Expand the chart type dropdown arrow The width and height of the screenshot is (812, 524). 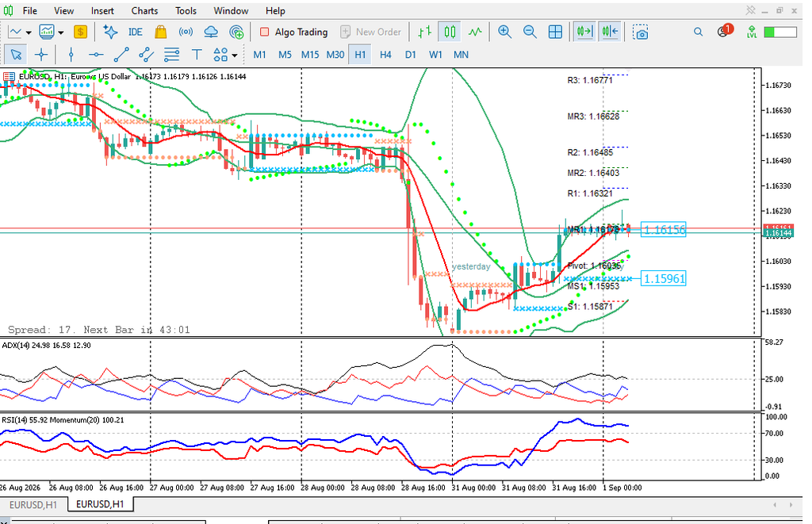(29, 32)
